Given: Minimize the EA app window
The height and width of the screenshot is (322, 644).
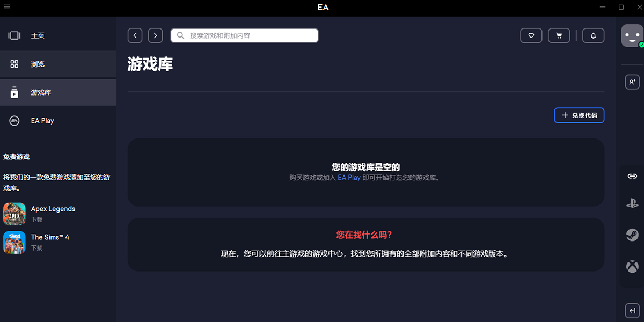Looking at the screenshot, I should [x=602, y=7].
